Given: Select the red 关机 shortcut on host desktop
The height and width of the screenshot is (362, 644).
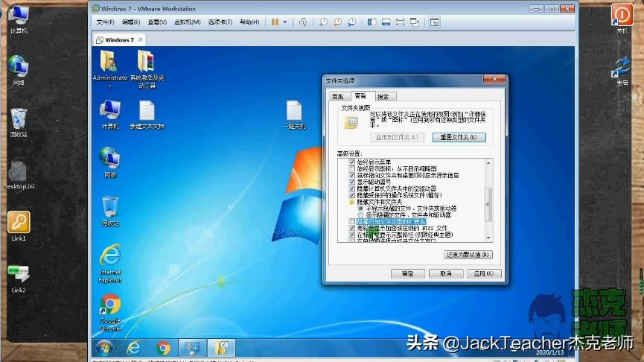Looking at the screenshot, I should tap(622, 19).
